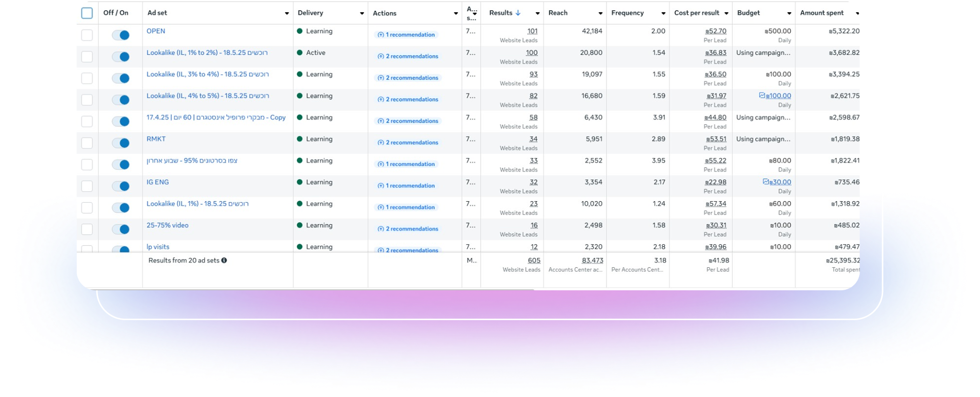Click the 2 recommendations button for RMKT
The image size is (980, 397).
coord(408,142)
